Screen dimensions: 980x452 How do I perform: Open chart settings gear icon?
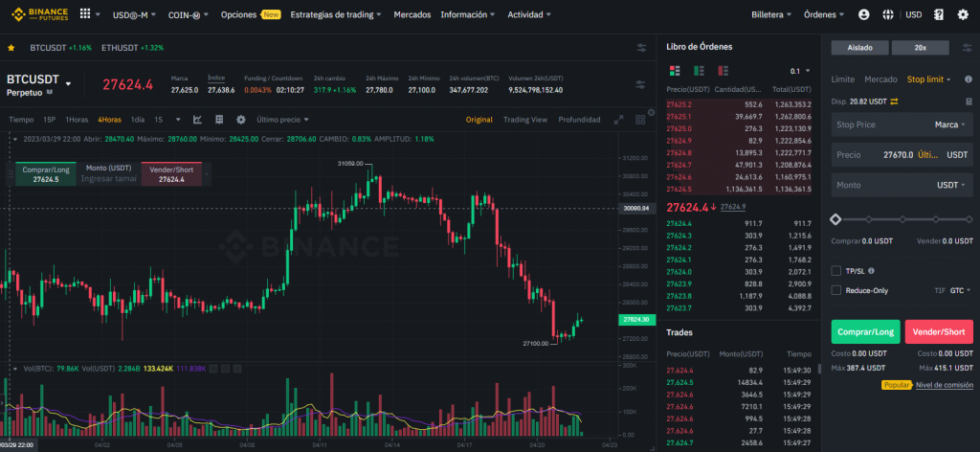point(240,120)
